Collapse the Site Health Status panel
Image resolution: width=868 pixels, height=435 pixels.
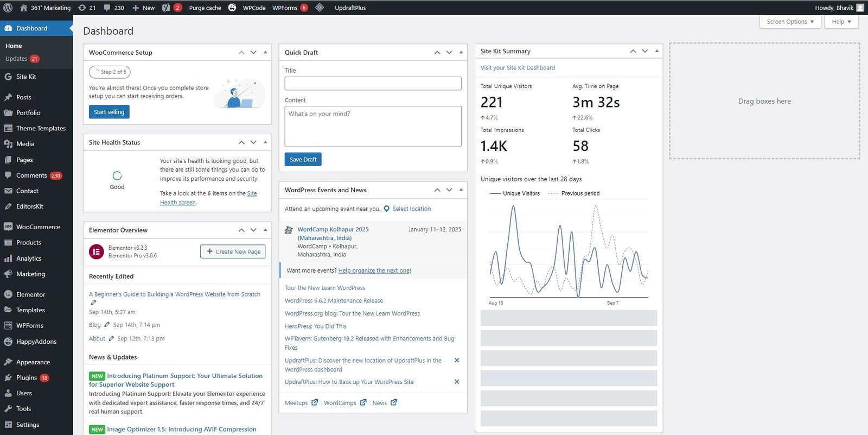coord(265,142)
